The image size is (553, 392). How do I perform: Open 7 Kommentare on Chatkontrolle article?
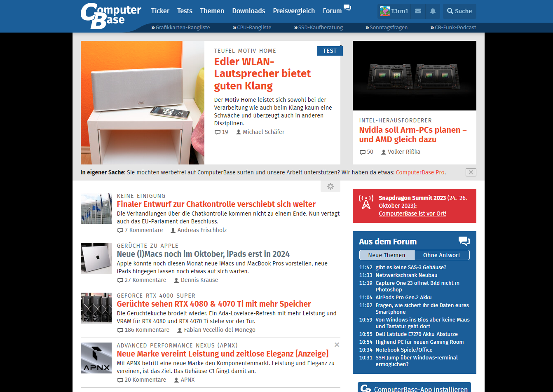click(x=140, y=230)
